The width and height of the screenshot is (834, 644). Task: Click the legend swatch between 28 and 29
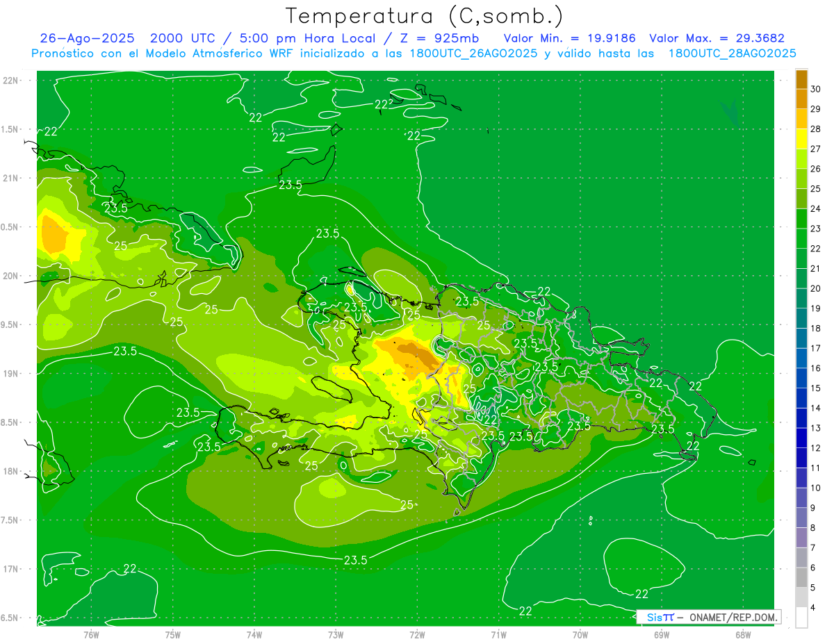(801, 119)
